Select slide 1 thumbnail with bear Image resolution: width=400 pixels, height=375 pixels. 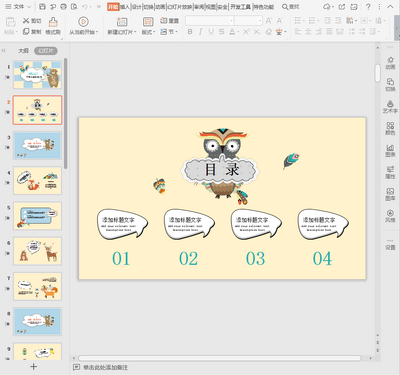coord(37,75)
